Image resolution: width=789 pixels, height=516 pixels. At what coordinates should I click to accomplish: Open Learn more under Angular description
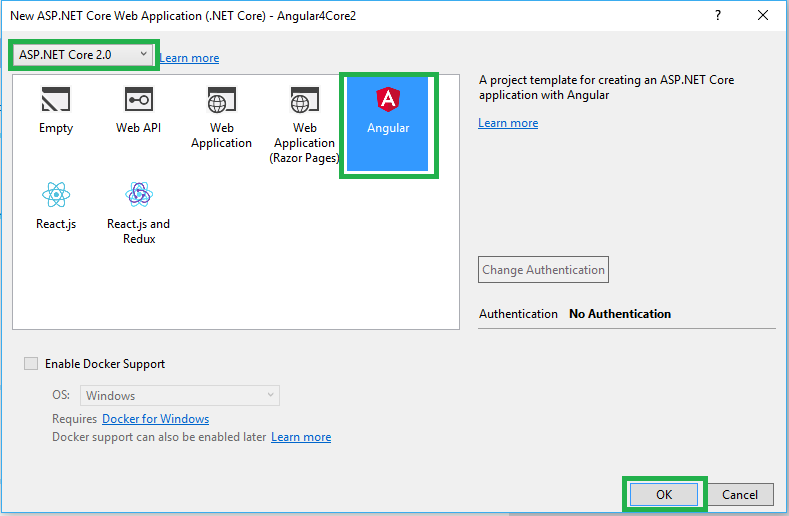tap(508, 123)
